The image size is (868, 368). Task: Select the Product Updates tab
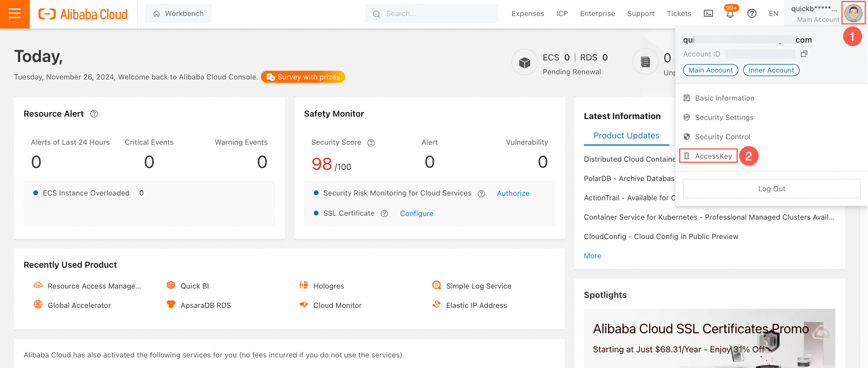tap(626, 135)
